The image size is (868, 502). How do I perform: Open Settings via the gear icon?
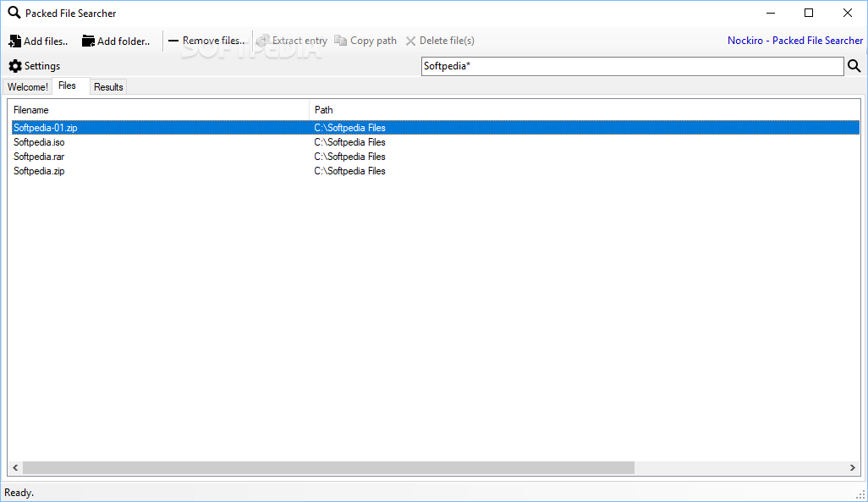pos(15,66)
